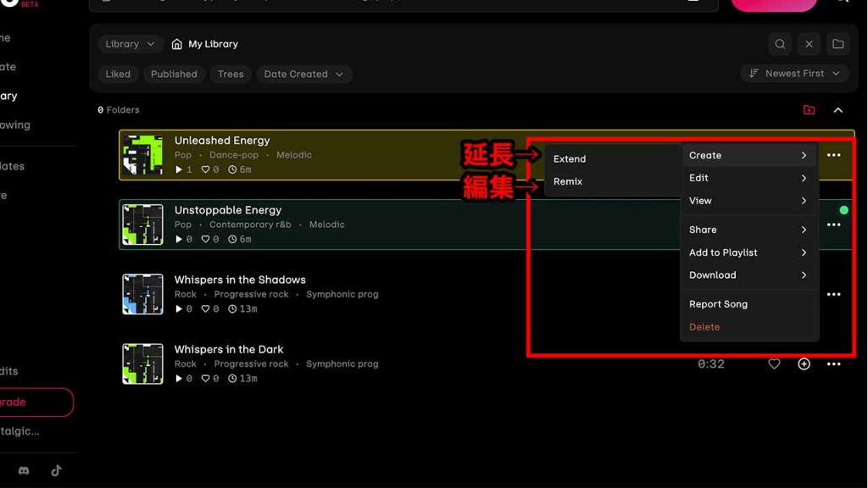This screenshot has width=868, height=488.
Task: Click play count icon on Unleashed Energy
Action: pos(179,169)
